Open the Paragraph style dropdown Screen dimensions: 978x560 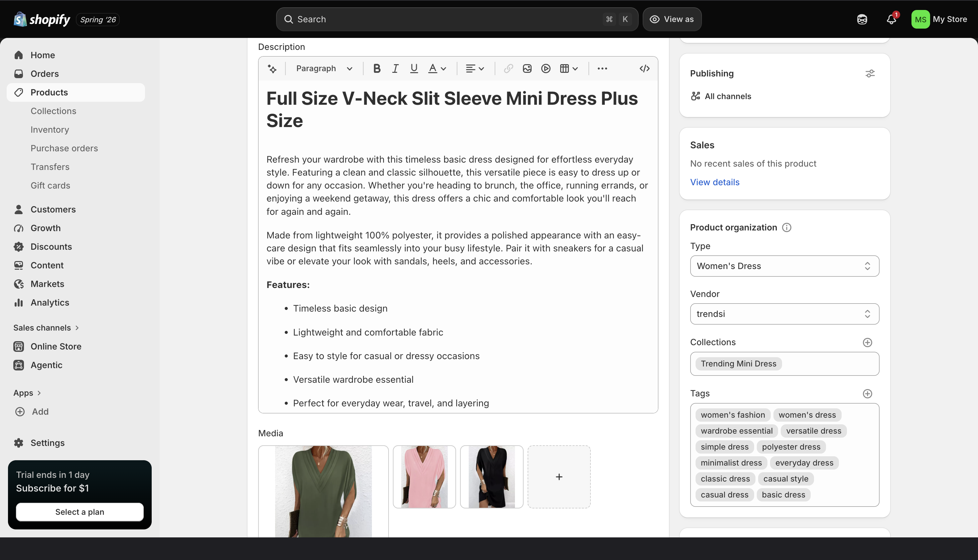[324, 69]
